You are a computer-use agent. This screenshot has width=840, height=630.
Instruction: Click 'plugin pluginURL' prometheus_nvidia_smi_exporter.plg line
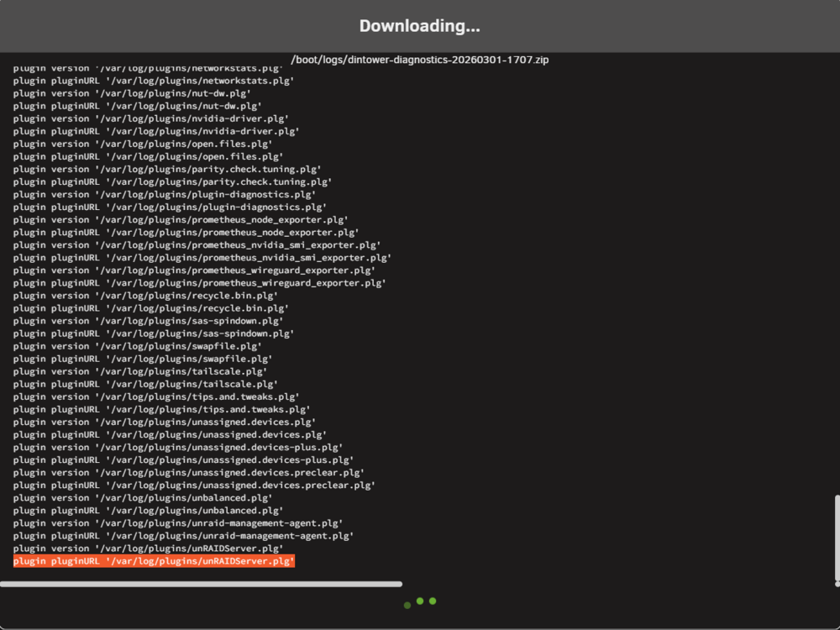202,258
